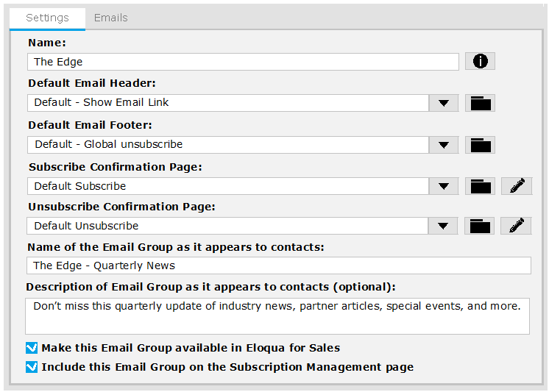Uncheck Make this Email Group available in Eloqua for Sales
This screenshot has width=549, height=392.
point(32,348)
